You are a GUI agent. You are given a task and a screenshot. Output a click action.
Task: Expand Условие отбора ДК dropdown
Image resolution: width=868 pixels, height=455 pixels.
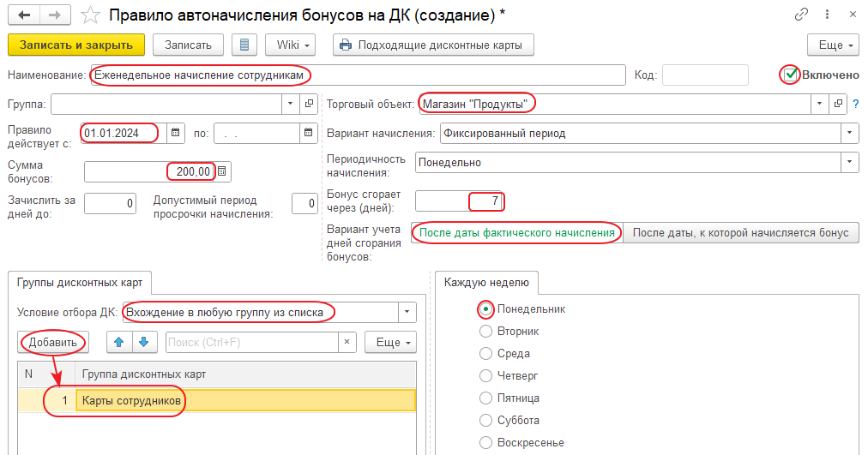(407, 313)
